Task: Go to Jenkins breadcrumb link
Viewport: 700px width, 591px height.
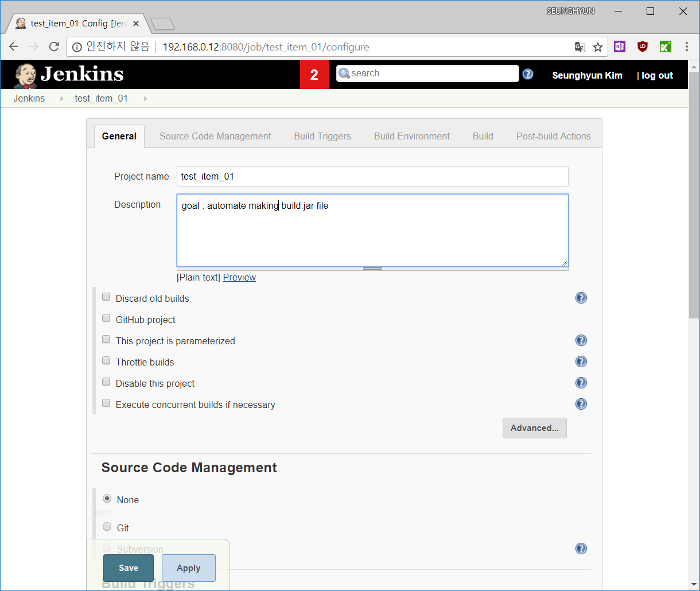Action: [29, 99]
